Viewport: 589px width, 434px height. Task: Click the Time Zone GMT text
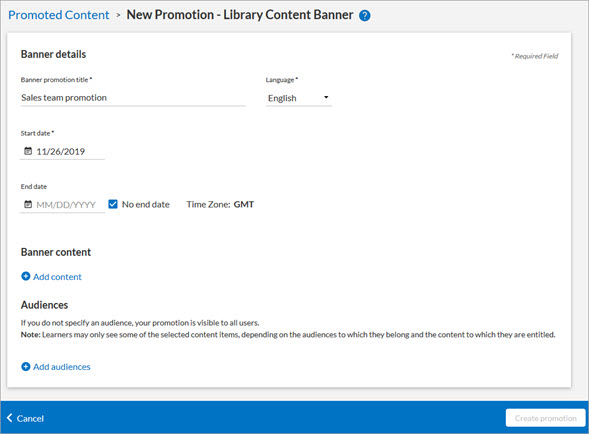[220, 204]
